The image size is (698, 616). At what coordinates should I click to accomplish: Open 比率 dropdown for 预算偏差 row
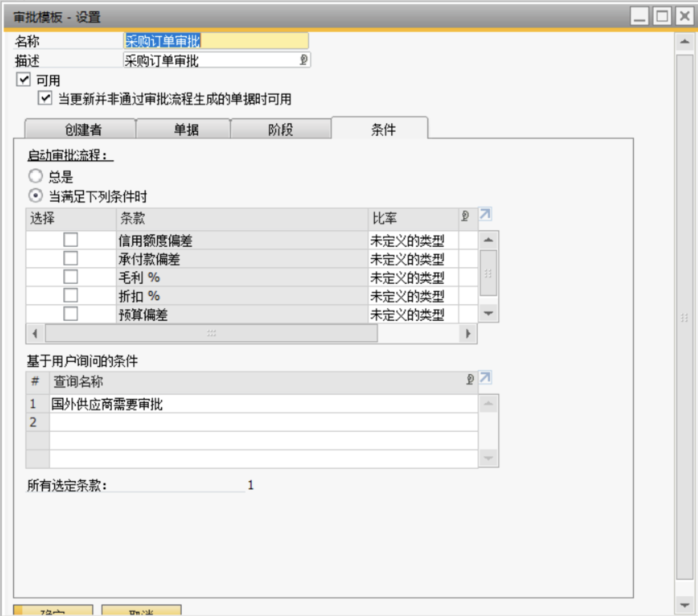[413, 315]
